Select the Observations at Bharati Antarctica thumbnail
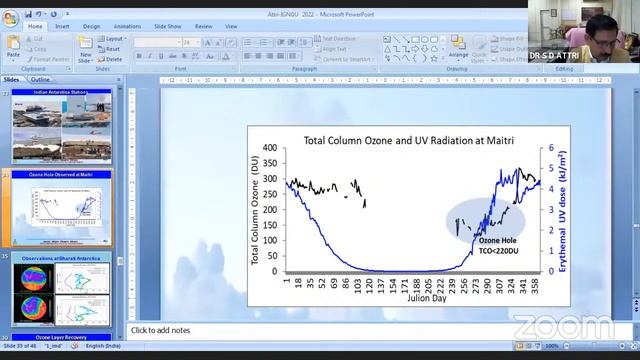640x360 pixels. [61, 290]
